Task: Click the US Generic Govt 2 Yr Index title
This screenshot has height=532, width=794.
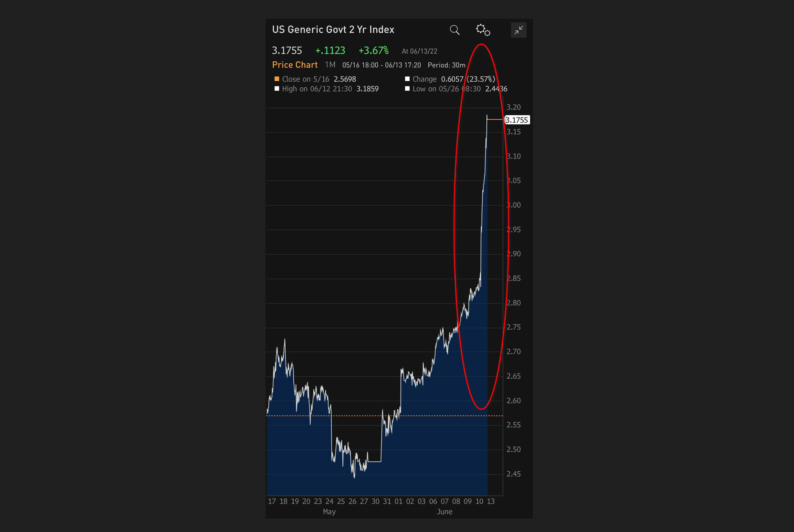Action: click(x=333, y=30)
